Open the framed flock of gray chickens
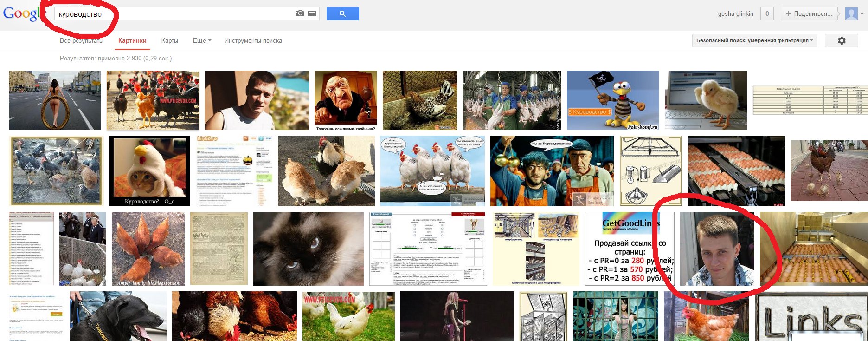 56,171
